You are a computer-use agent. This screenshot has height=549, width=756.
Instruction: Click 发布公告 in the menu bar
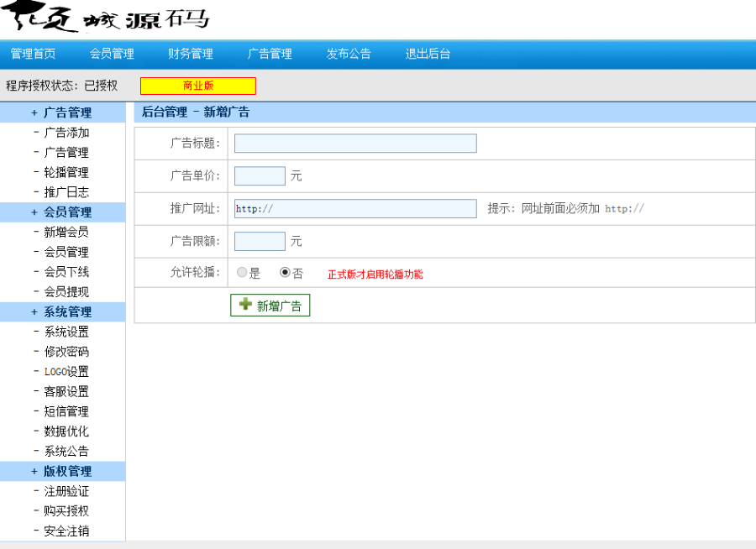(x=349, y=53)
